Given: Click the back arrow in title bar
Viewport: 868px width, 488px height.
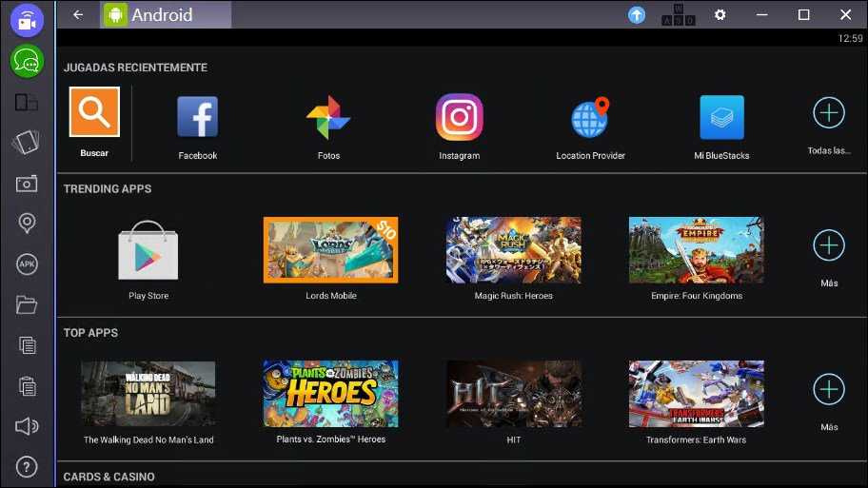Looking at the screenshot, I should click(78, 15).
